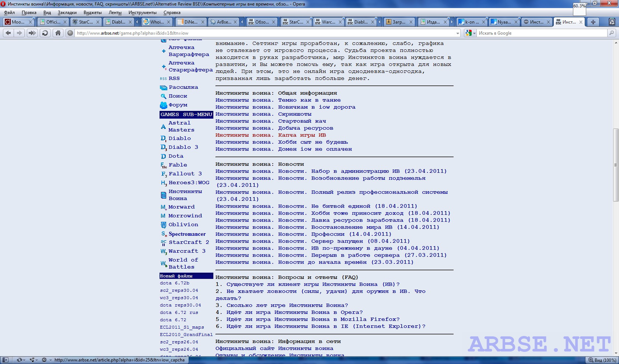Screen dimensions: 619x364
Task: Open Opera Turbo icon in status bar
Action: coord(44,360)
